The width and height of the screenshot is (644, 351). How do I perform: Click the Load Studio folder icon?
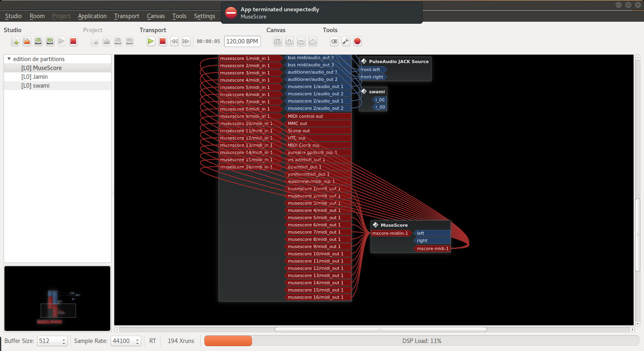(x=27, y=41)
